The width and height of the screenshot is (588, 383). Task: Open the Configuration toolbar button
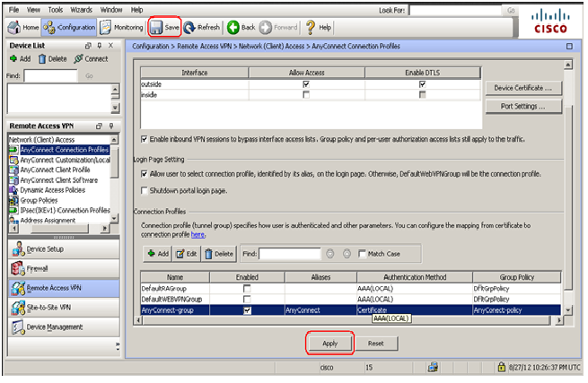click(x=69, y=27)
